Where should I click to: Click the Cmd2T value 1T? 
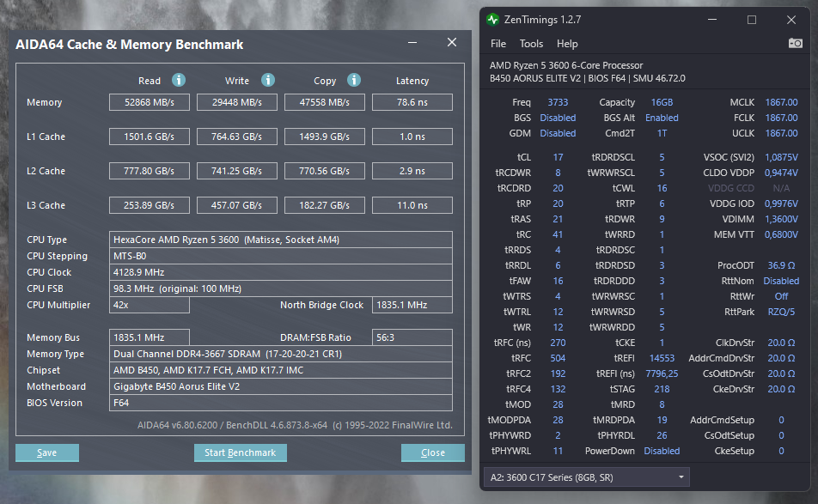click(x=662, y=133)
